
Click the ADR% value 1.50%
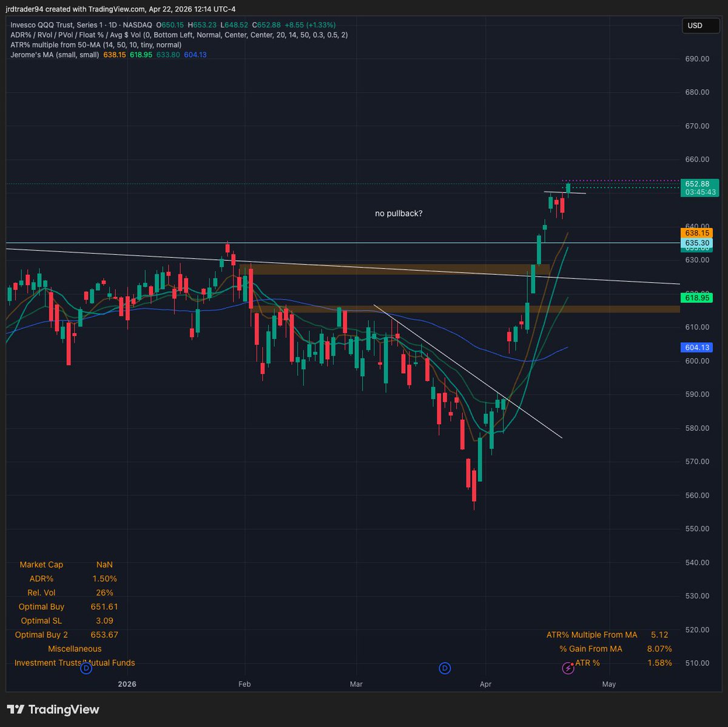click(104, 579)
